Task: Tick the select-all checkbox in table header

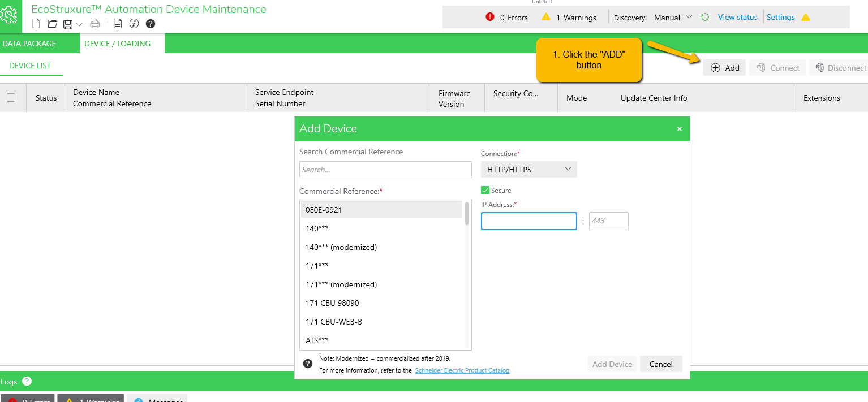Action: tap(11, 97)
